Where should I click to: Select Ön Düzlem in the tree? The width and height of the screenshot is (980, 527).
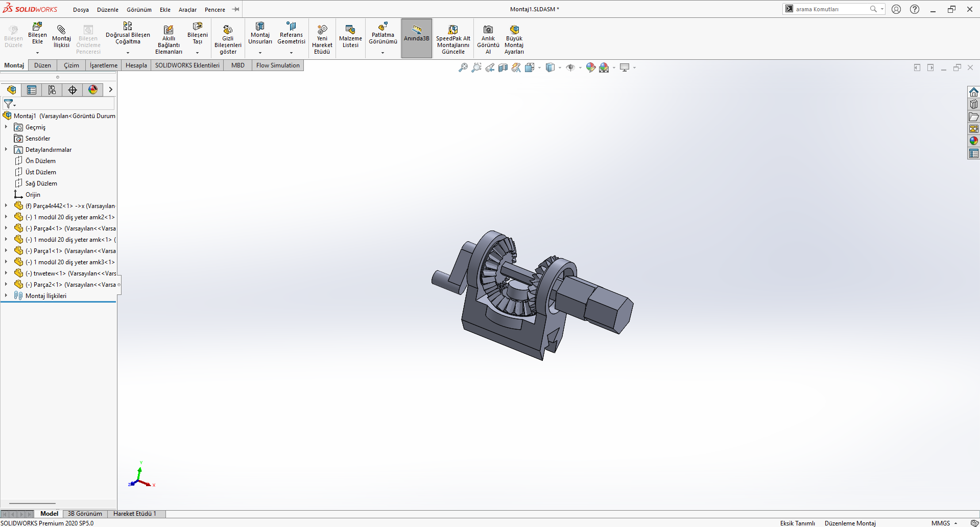click(x=40, y=161)
